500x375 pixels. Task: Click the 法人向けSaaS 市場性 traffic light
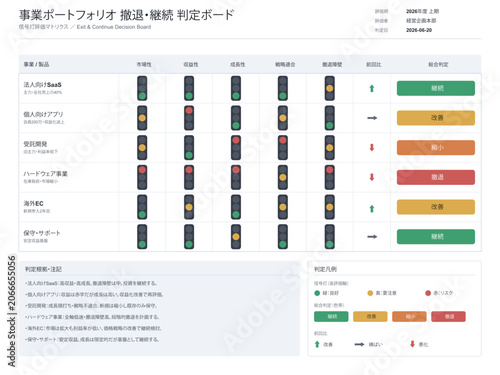point(142,88)
